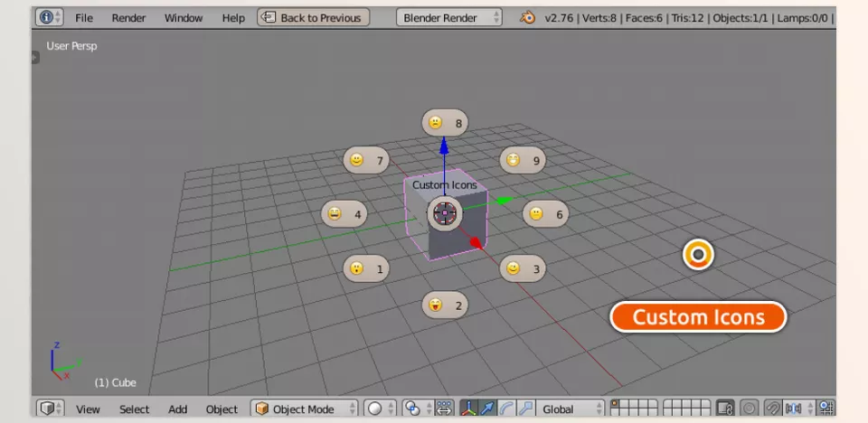Click the v2.76 version text
The image size is (868, 423).
click(559, 18)
